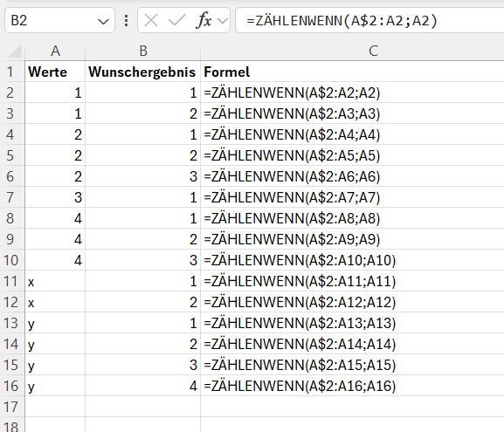Confirm formula entry with the checkmark icon

[176, 21]
